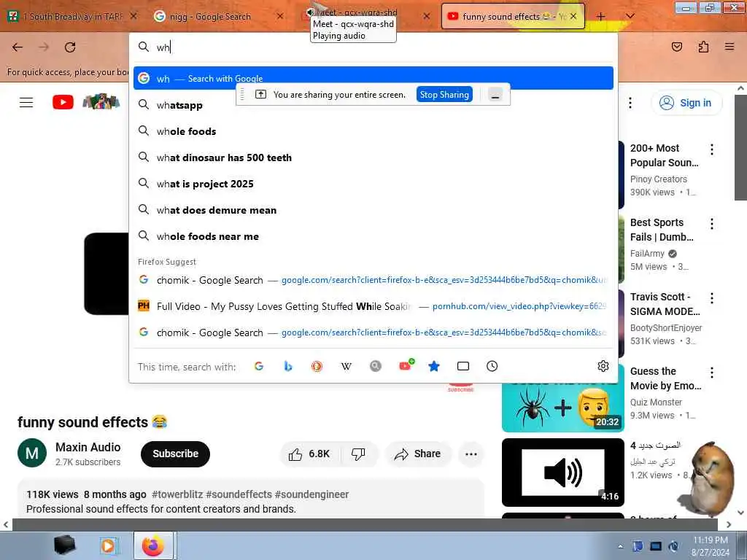Open the taskbar clock showing 11:19 PM
The width and height of the screenshot is (747, 560).
tap(711, 546)
